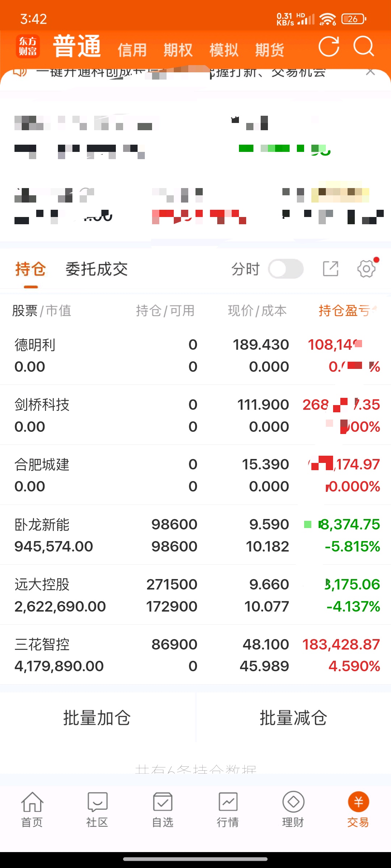Viewport: 391px width, 868px height.
Task: Close the notice banner with the X
Action: click(x=370, y=72)
